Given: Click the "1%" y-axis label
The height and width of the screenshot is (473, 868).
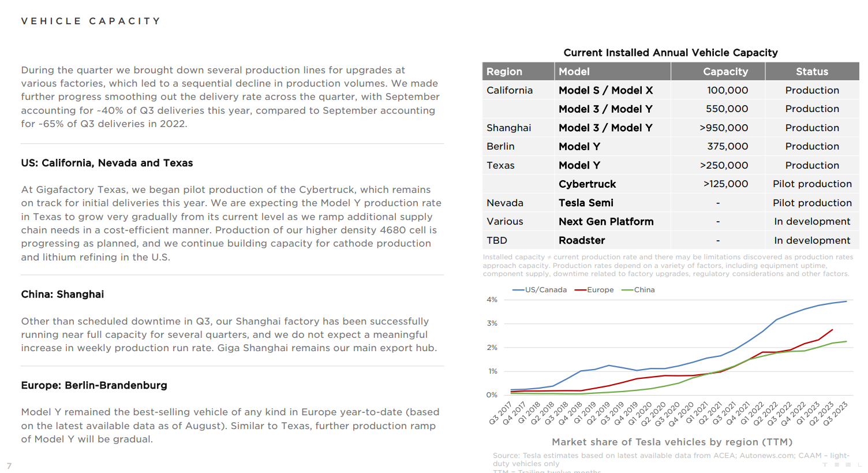Looking at the screenshot, I should pyautogui.click(x=492, y=371).
